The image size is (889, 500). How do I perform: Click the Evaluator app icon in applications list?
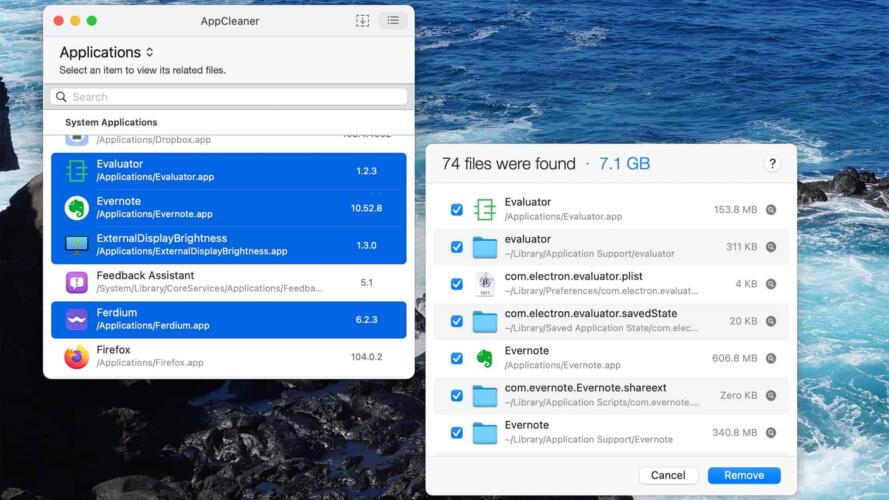[x=77, y=171]
